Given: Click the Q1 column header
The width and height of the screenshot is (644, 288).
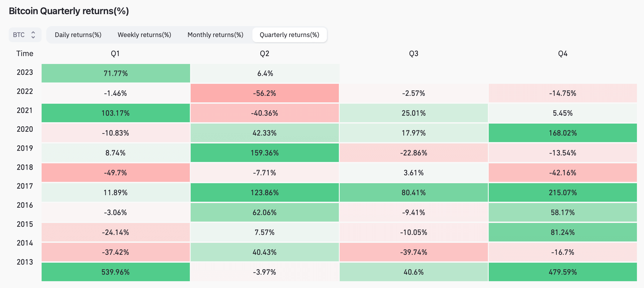Looking at the screenshot, I should tap(115, 54).
